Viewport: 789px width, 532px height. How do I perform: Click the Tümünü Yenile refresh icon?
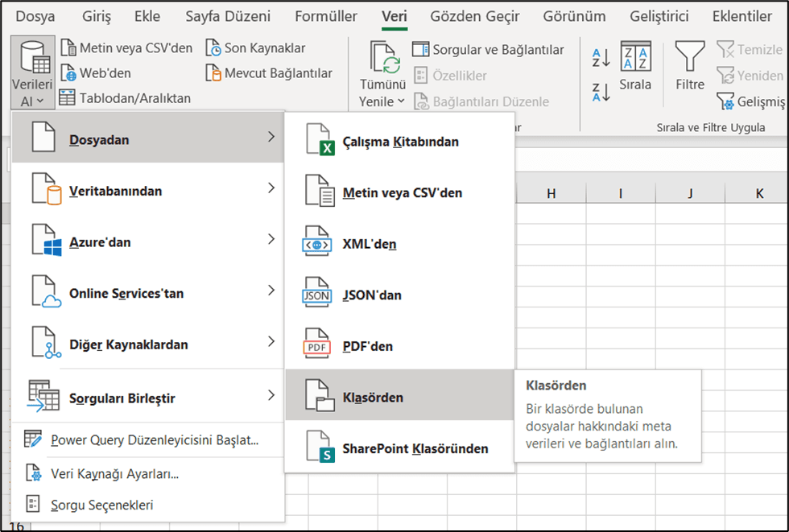[385, 56]
